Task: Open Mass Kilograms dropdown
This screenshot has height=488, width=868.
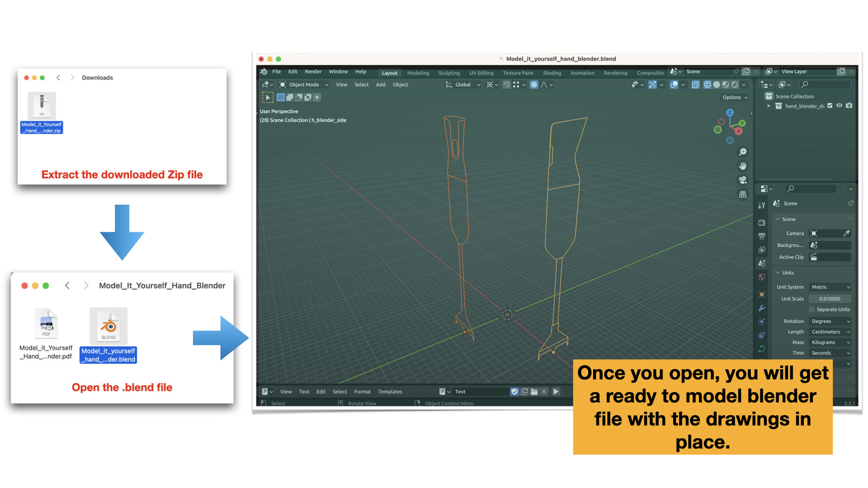Action: pyautogui.click(x=830, y=343)
